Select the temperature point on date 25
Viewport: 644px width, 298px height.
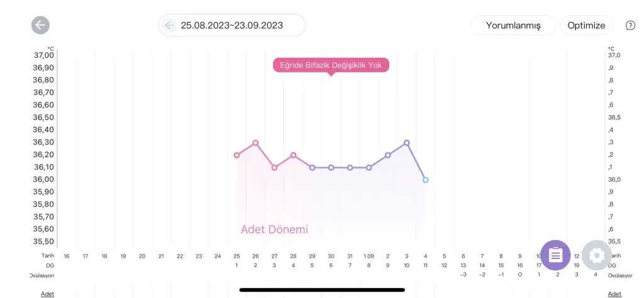click(x=236, y=155)
